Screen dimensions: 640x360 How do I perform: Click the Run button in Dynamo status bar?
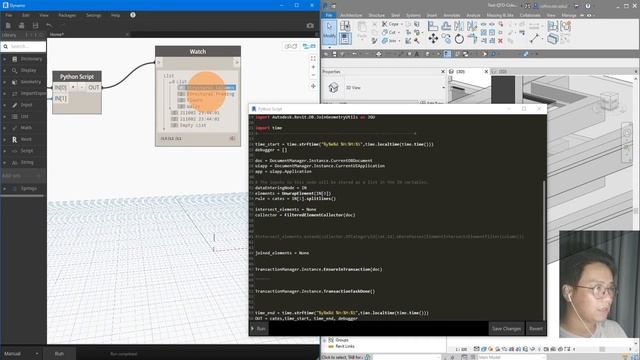click(x=59, y=353)
